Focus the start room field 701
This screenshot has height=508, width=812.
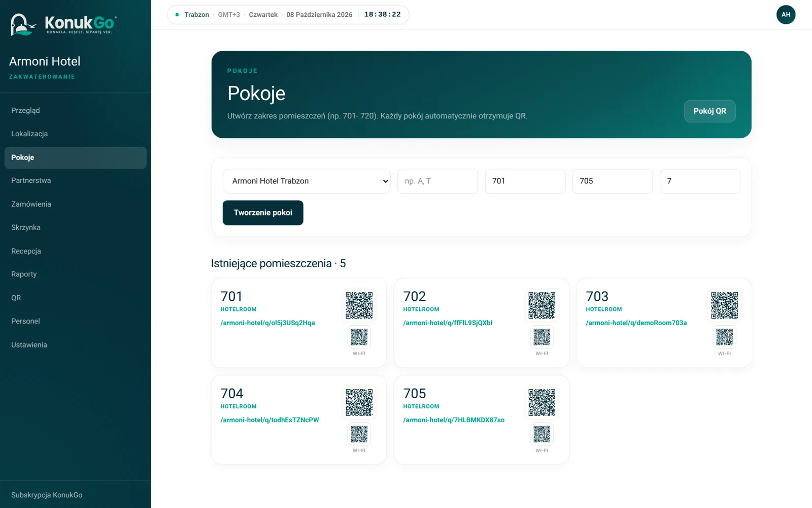tap(525, 181)
